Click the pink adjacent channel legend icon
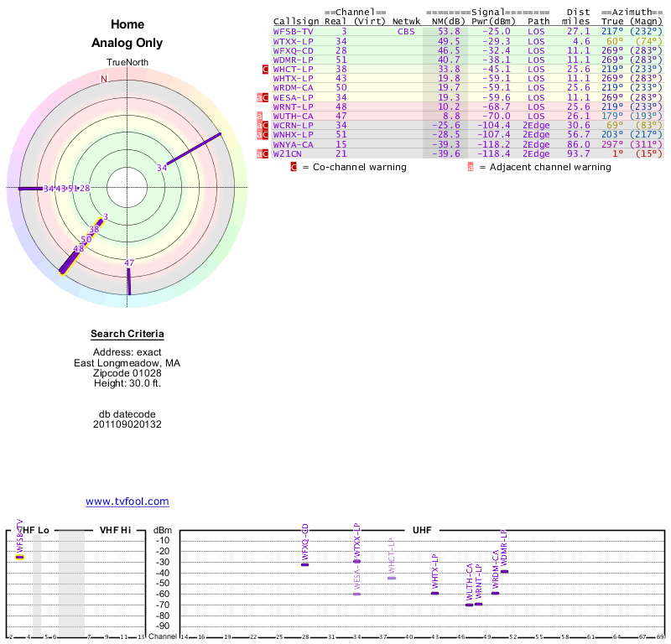 pyautogui.click(x=471, y=167)
